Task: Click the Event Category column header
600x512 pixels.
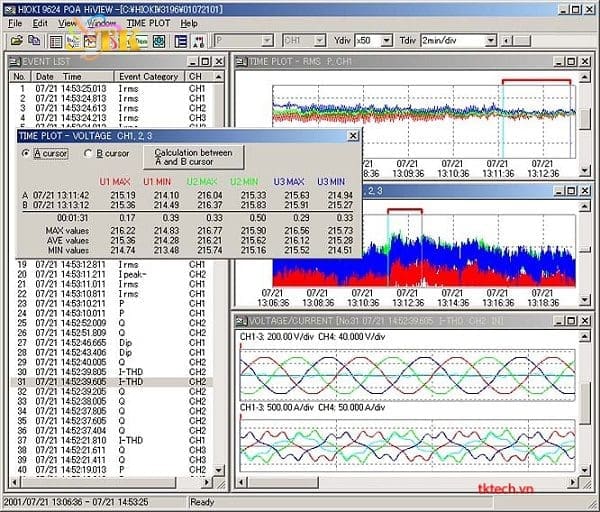Action: coord(148,76)
